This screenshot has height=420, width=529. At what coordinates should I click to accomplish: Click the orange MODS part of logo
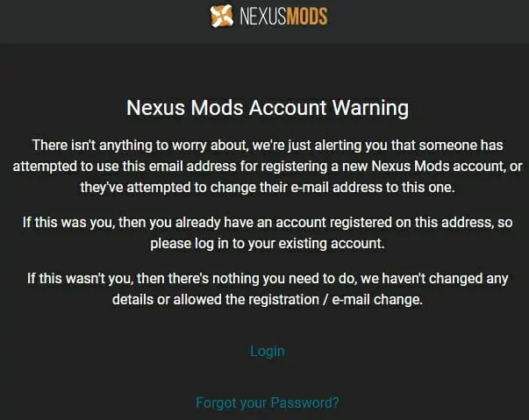point(307,16)
